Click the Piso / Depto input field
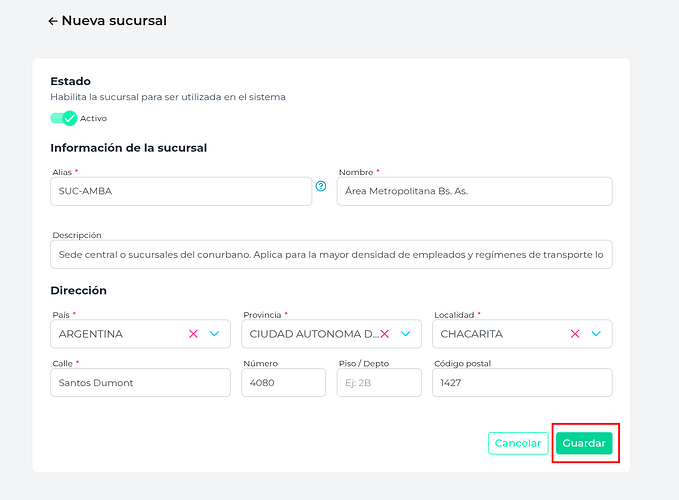The image size is (679, 500). click(x=379, y=383)
